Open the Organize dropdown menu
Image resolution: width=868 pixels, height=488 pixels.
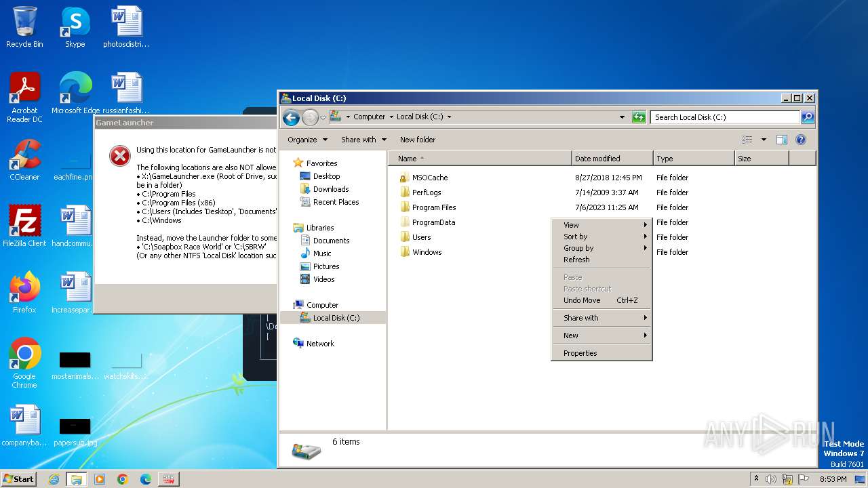coord(307,140)
